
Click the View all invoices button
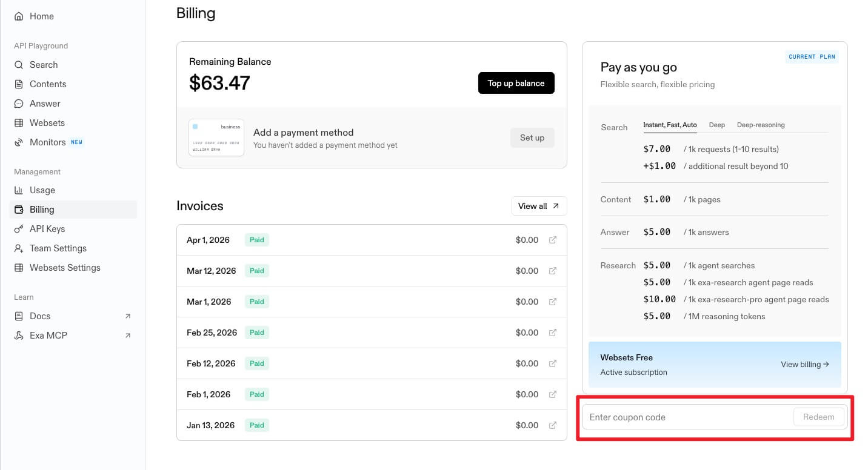tap(539, 206)
